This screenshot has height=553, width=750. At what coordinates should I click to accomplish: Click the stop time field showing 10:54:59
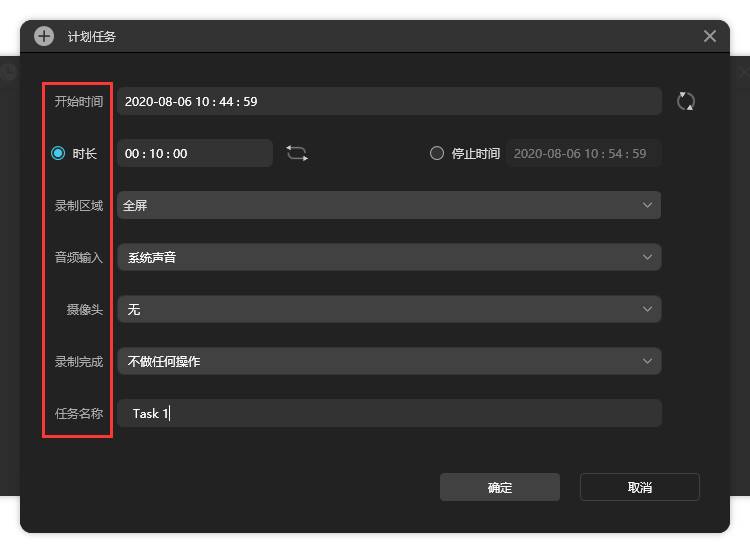pyautogui.click(x=584, y=153)
